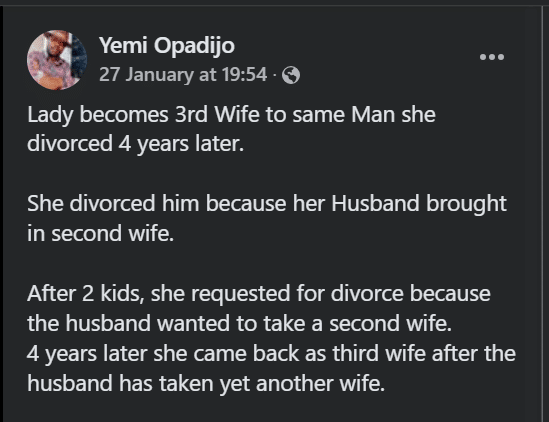Click the word "Man" in the headline
The height and width of the screenshot is (422, 549).
pos(373,115)
